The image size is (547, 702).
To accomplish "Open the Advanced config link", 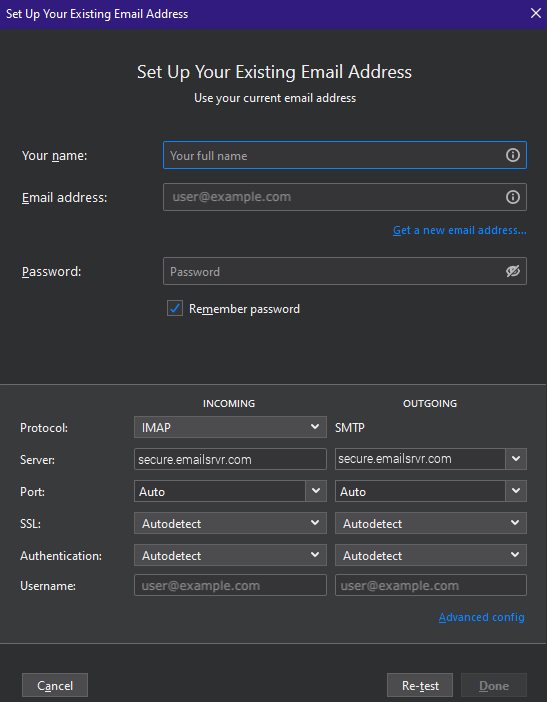I will coord(481,617).
